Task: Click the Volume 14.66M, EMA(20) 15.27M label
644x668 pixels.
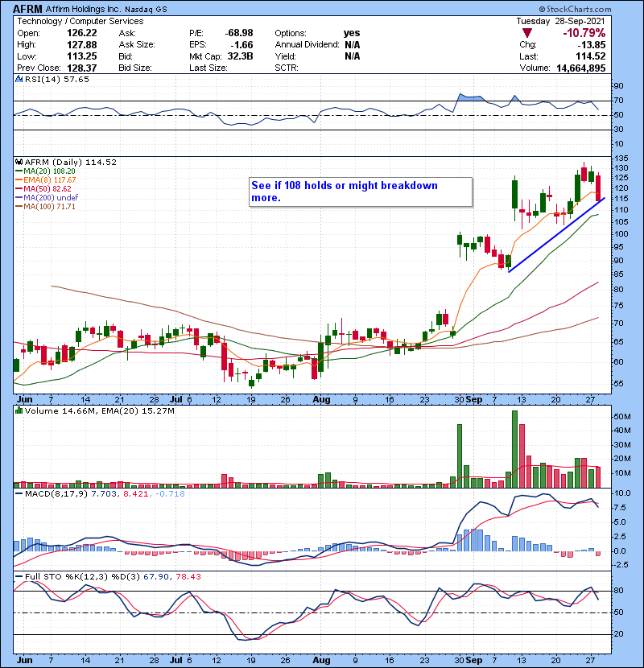Action: [x=99, y=410]
